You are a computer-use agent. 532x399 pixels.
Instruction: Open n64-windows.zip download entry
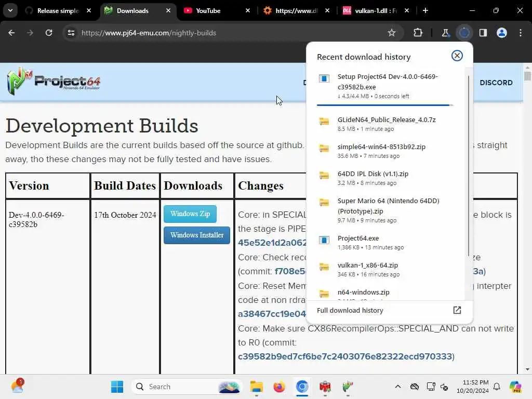385,295
